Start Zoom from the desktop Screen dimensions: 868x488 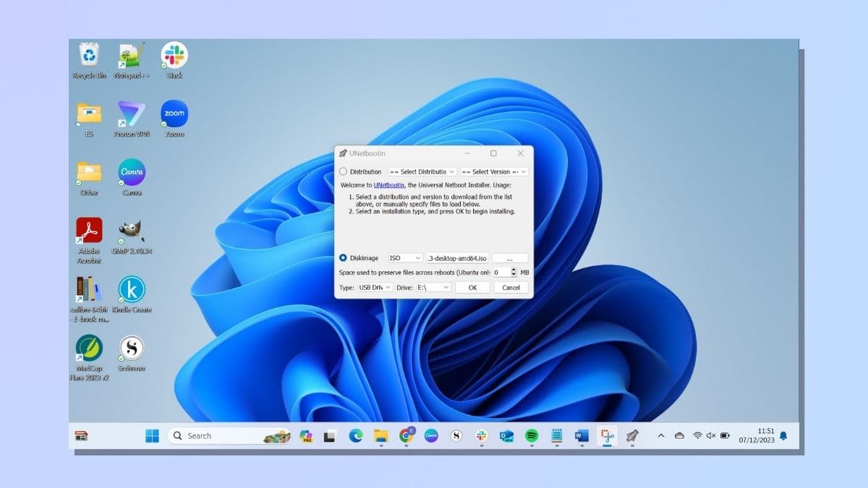point(174,114)
